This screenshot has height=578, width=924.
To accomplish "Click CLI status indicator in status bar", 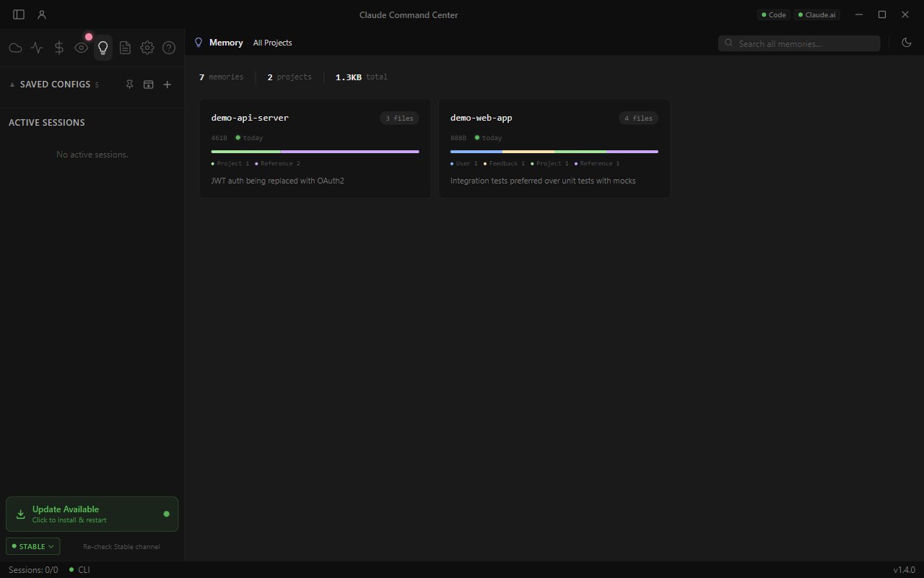I will point(79,570).
